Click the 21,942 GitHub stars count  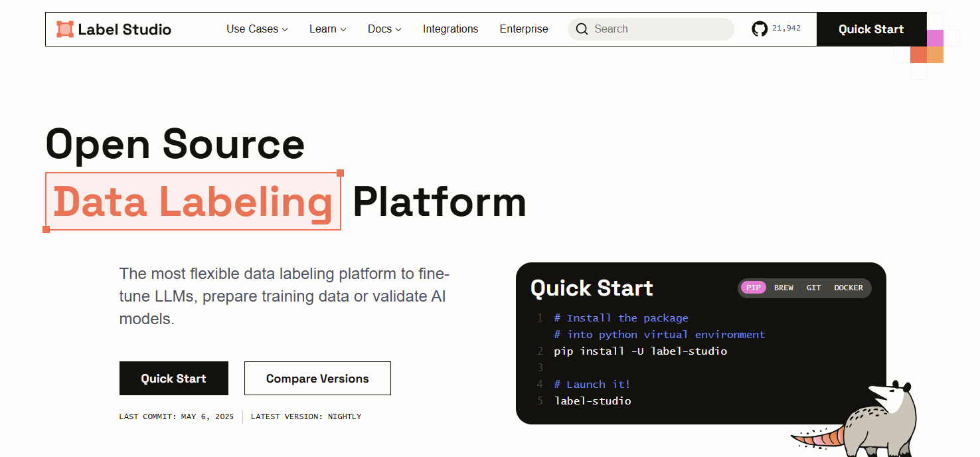coord(786,29)
